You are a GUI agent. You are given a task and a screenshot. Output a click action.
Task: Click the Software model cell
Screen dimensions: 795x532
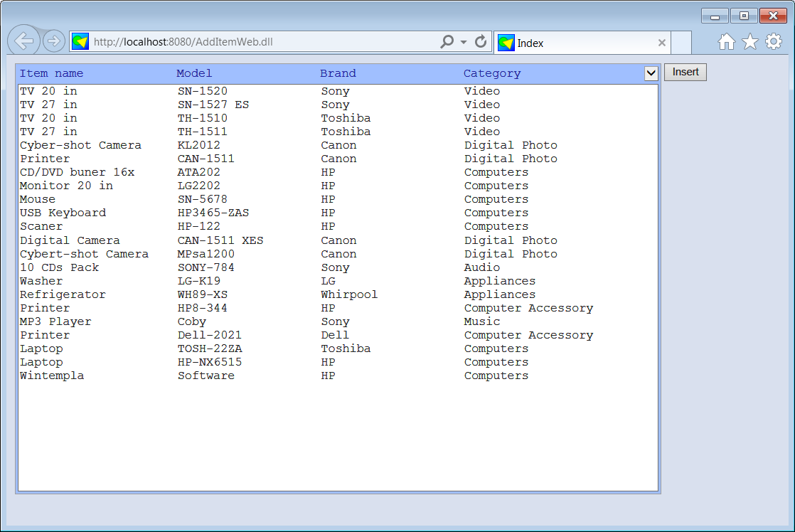click(x=206, y=376)
